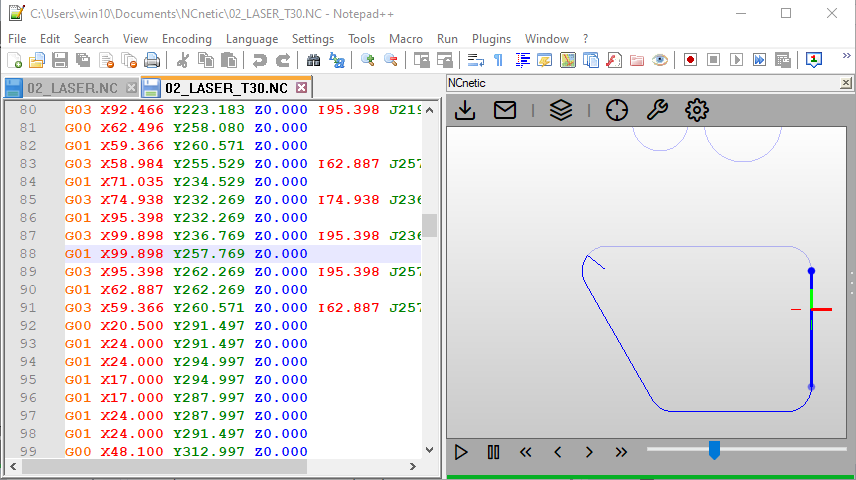
Task: Create a new file with New icon
Action: (x=15, y=60)
